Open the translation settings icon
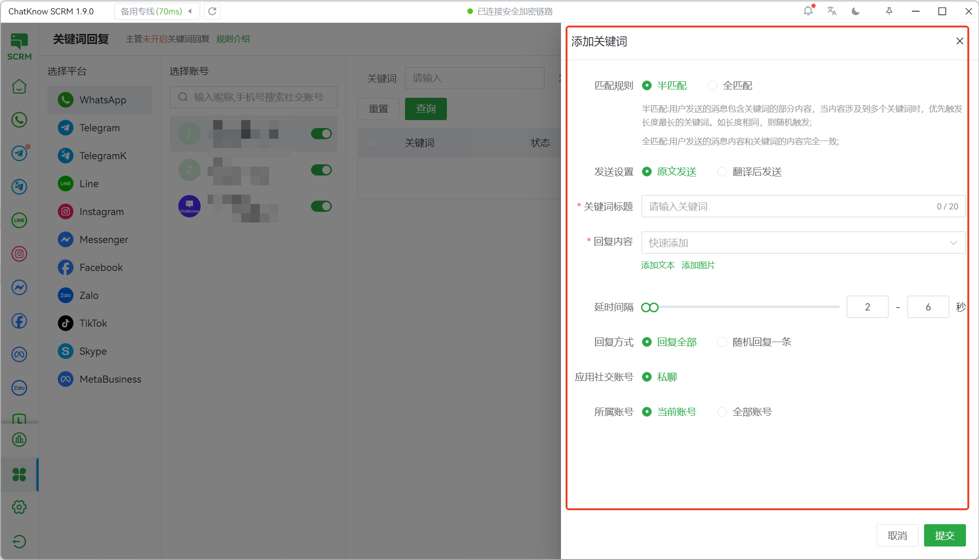The width and height of the screenshot is (979, 560). click(832, 11)
